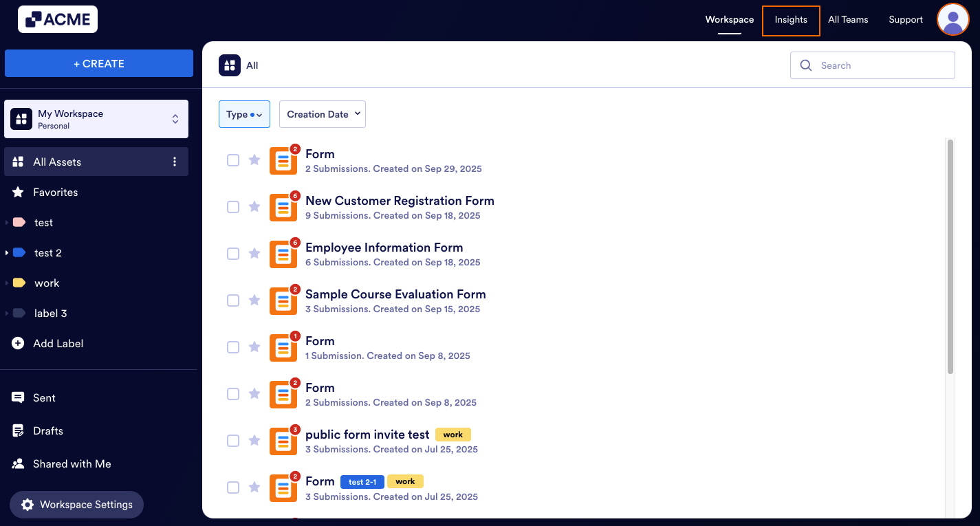Image resolution: width=980 pixels, height=526 pixels.
Task: Click the All Assets grid icon
Action: pyautogui.click(x=17, y=161)
